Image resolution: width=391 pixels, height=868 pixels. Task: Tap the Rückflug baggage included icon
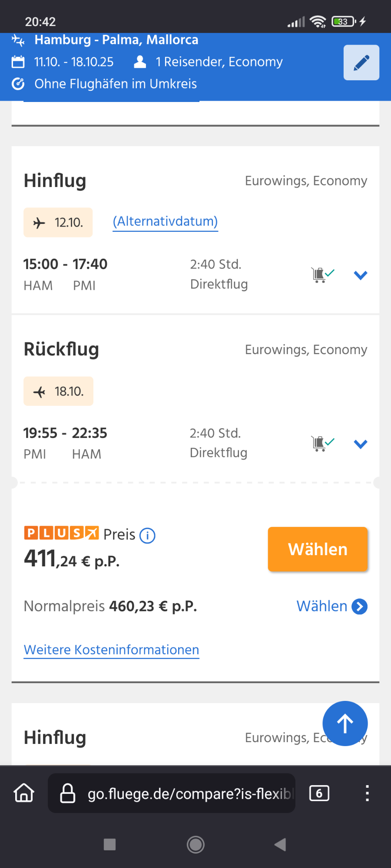[x=322, y=444]
